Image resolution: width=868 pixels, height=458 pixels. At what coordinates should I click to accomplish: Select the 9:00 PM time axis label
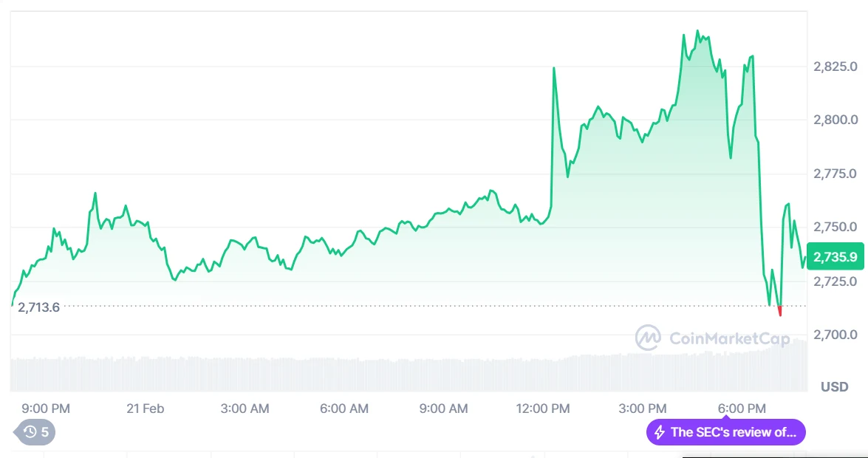click(x=46, y=409)
